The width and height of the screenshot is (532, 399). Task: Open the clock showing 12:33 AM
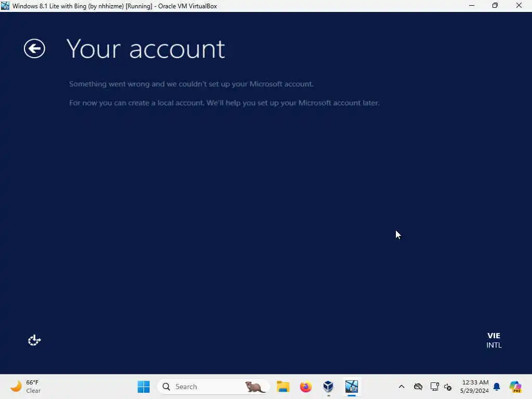(474, 387)
